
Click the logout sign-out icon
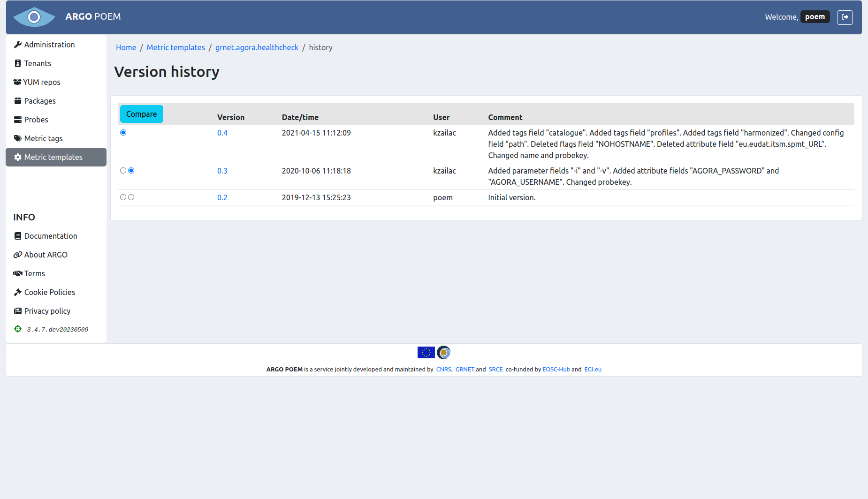point(845,17)
